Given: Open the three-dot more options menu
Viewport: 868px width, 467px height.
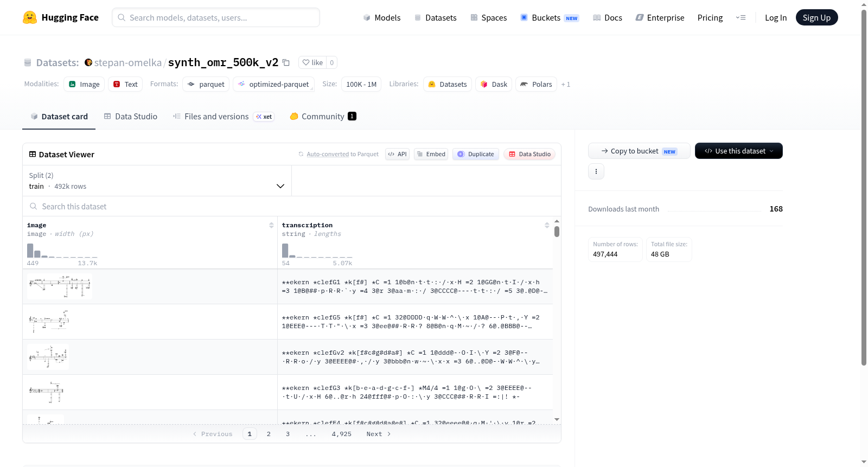Looking at the screenshot, I should [x=596, y=171].
